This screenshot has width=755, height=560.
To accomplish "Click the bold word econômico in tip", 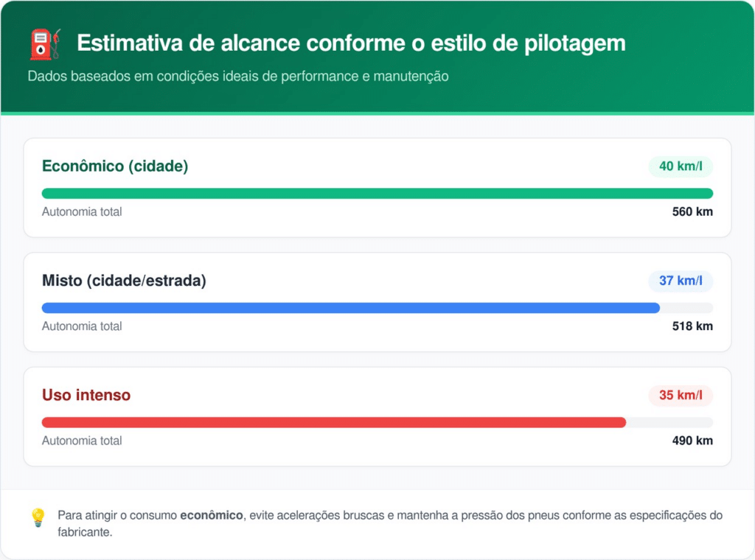I will coord(212,515).
